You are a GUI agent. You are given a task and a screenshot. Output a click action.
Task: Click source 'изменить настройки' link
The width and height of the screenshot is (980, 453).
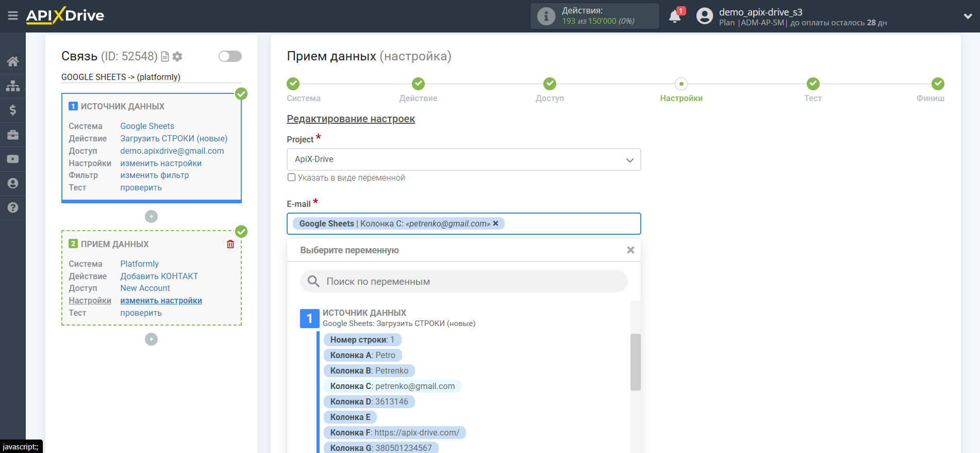(161, 163)
